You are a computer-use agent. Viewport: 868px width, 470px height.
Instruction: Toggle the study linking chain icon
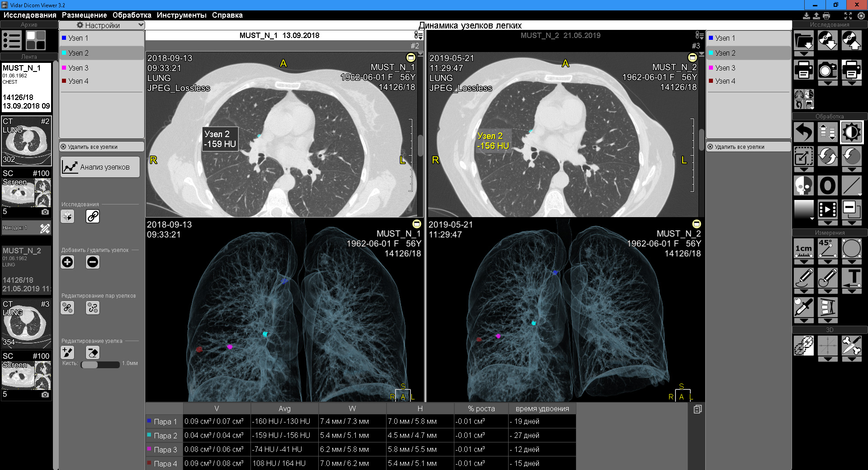point(93,216)
